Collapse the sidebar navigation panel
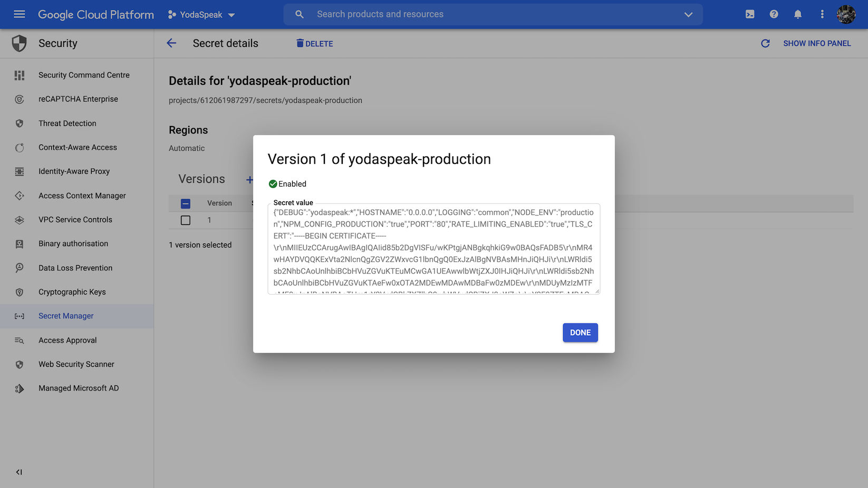This screenshot has height=488, width=868. click(19, 472)
